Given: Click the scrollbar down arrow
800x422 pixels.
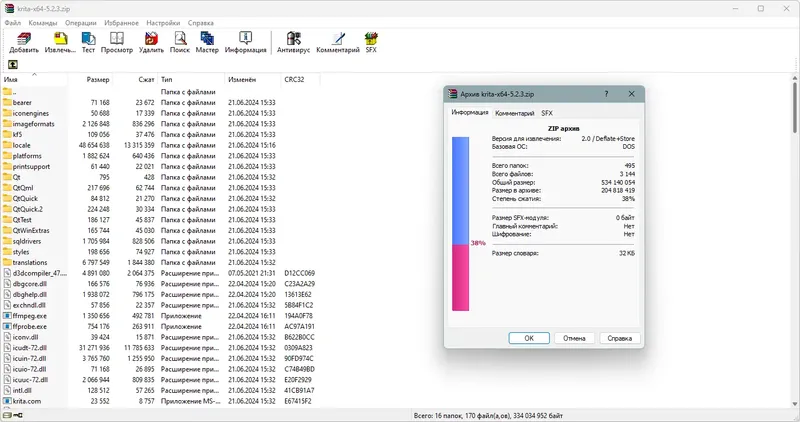Looking at the screenshot, I should tap(794, 405).
